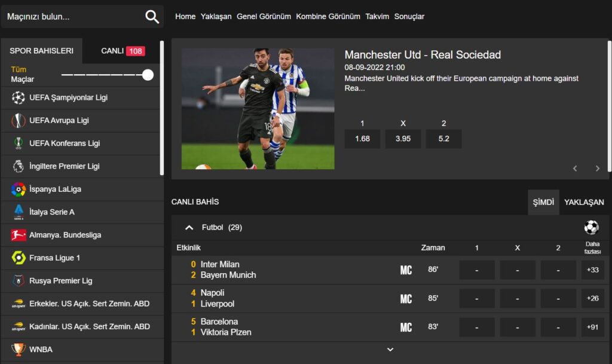Show next featured match with right arrow

[x=597, y=169]
